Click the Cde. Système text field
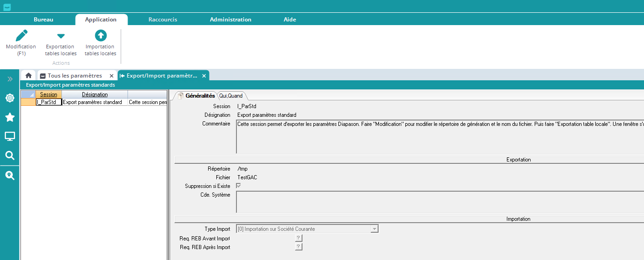The width and height of the screenshot is (644, 260). click(x=437, y=202)
